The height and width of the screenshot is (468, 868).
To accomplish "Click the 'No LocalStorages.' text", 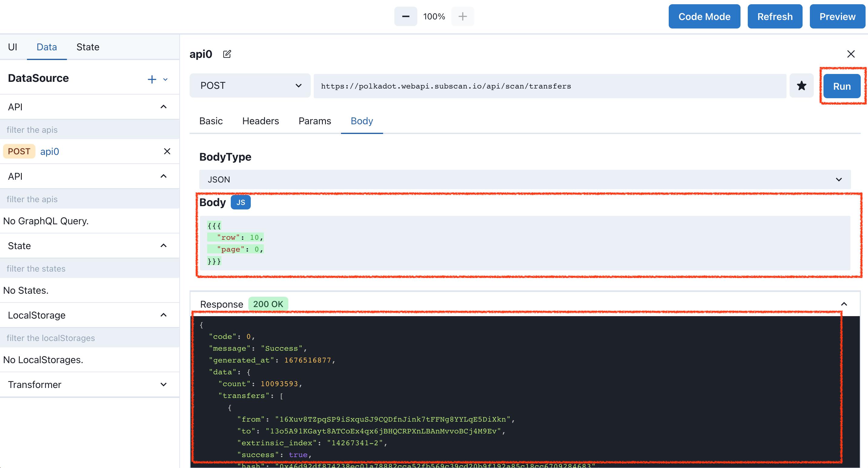I will click(43, 360).
